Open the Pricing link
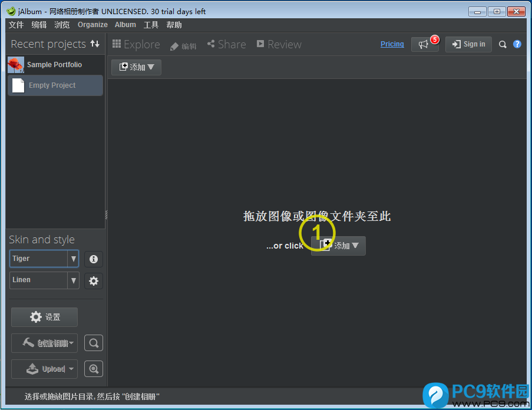532x410 pixels. click(x=392, y=44)
